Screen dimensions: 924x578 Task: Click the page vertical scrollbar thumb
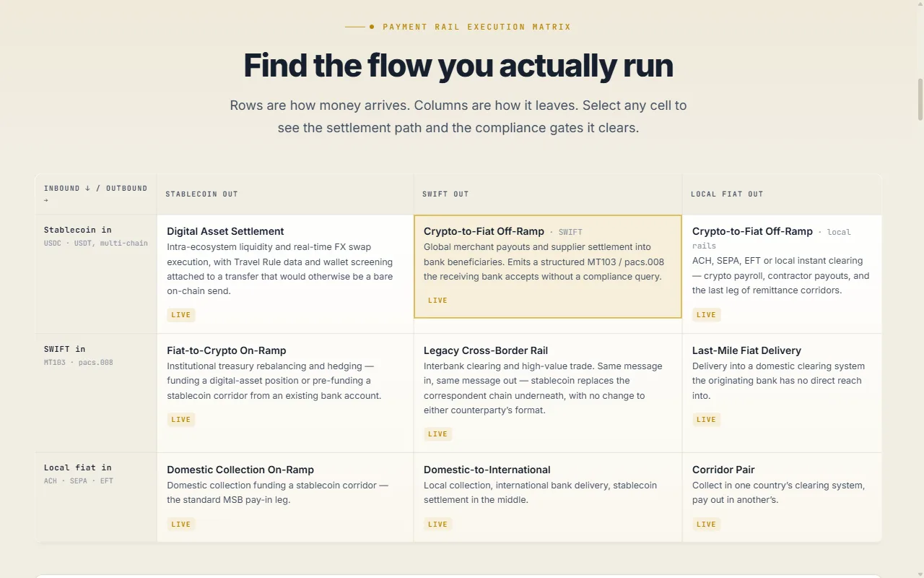click(920, 99)
